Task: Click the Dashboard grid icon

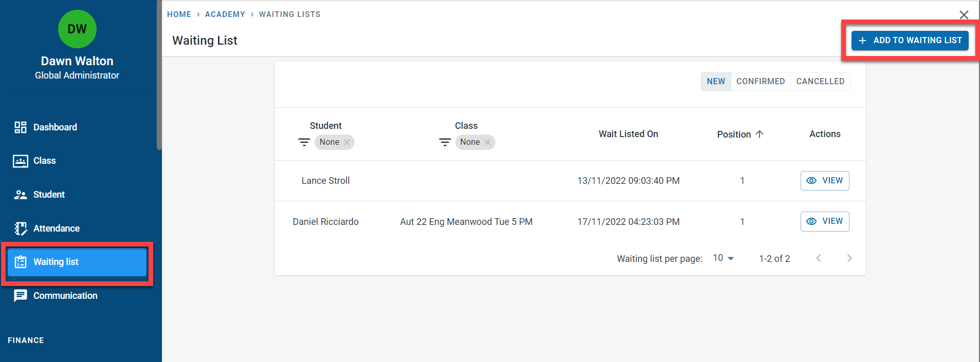Action: [x=21, y=127]
